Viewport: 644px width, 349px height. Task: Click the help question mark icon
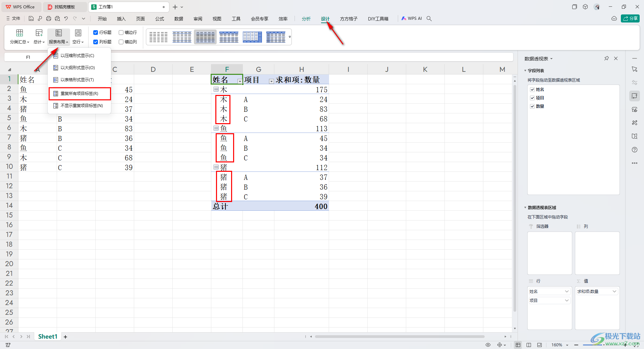(635, 150)
